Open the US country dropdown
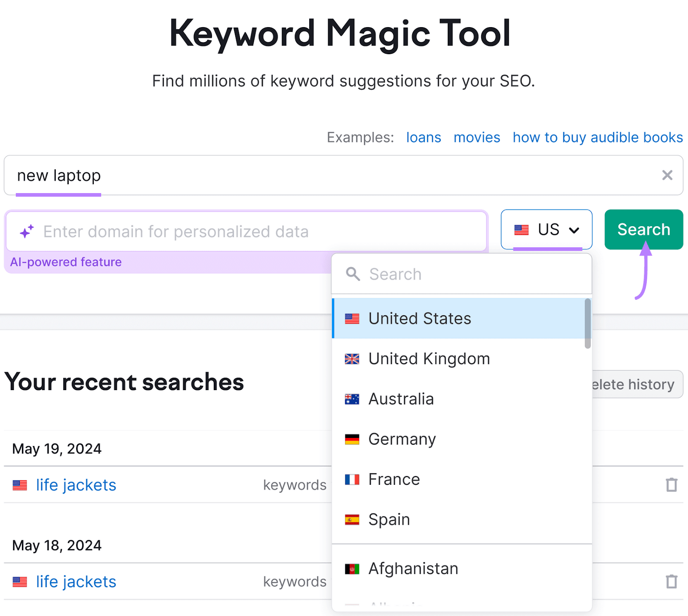 547,229
